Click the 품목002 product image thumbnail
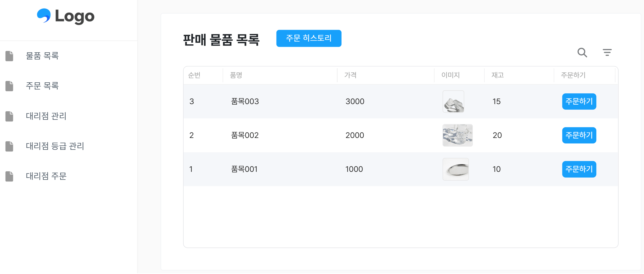The image size is (644, 274). tap(457, 135)
